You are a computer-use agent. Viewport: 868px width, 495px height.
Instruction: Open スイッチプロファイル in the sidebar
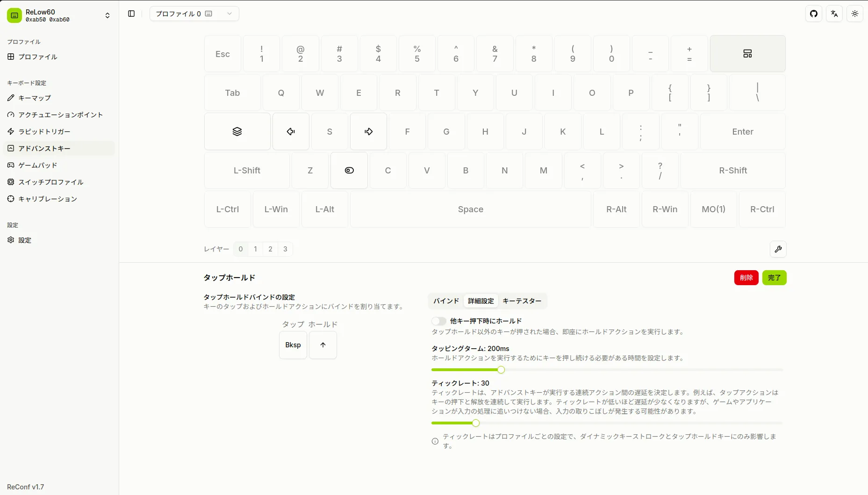click(58, 182)
